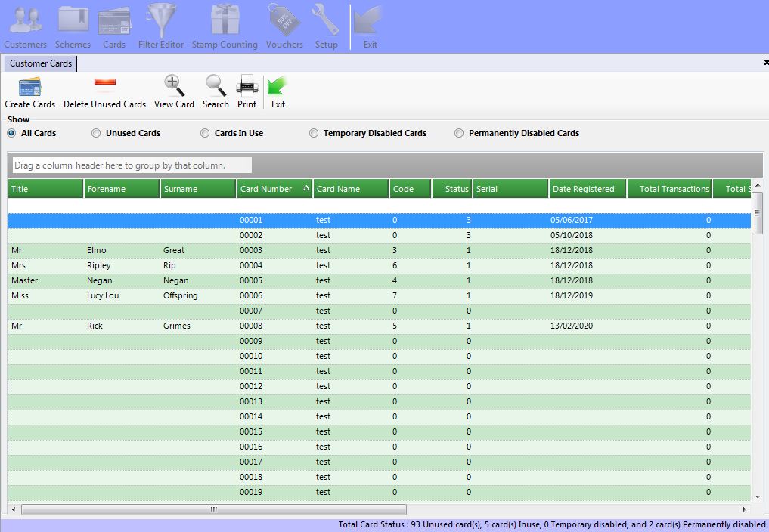The image size is (769, 532).
Task: Select Permanently Disabled Cards radio button
Action: (459, 133)
